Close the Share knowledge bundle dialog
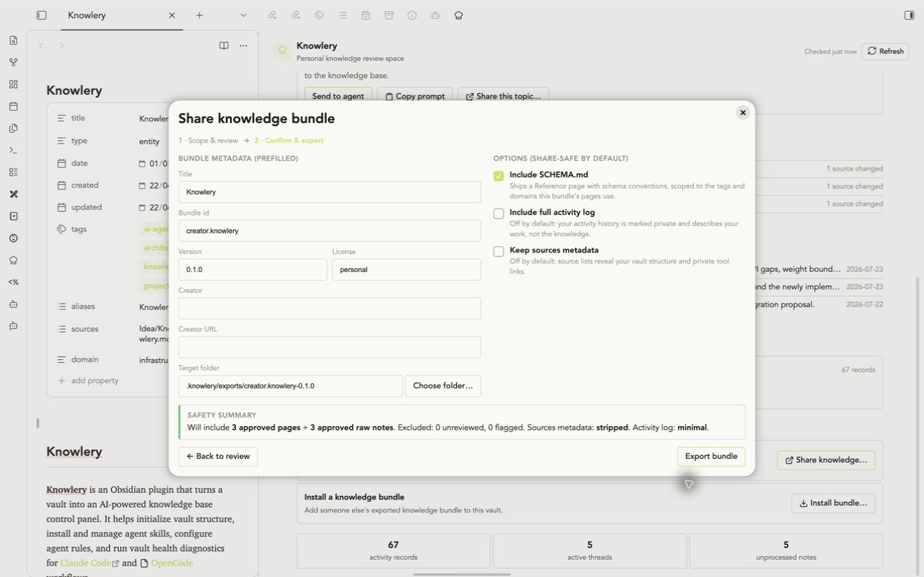Image resolution: width=924 pixels, height=577 pixels. (x=743, y=113)
